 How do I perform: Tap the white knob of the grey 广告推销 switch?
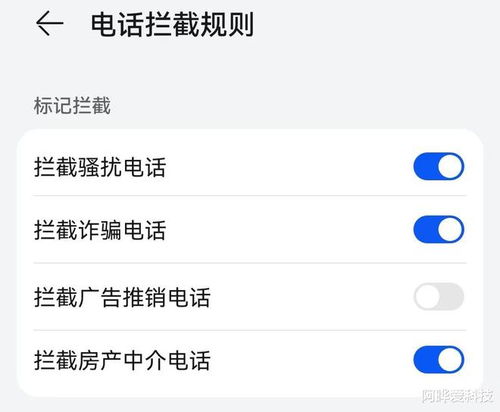pos(427,296)
